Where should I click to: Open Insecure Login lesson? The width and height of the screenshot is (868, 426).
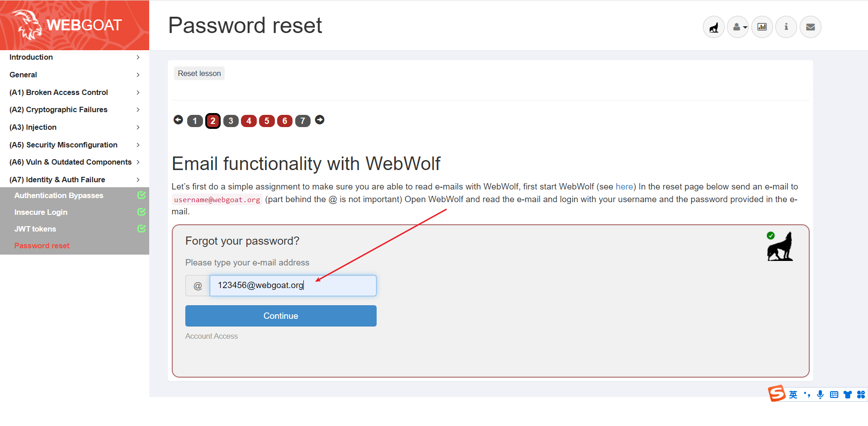pyautogui.click(x=41, y=212)
